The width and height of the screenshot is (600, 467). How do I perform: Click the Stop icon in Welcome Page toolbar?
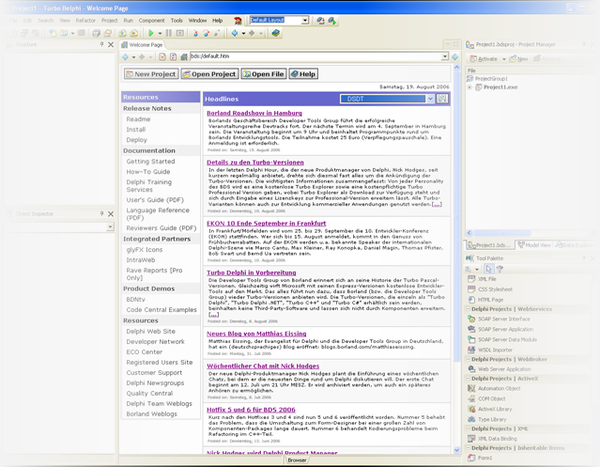(163, 57)
